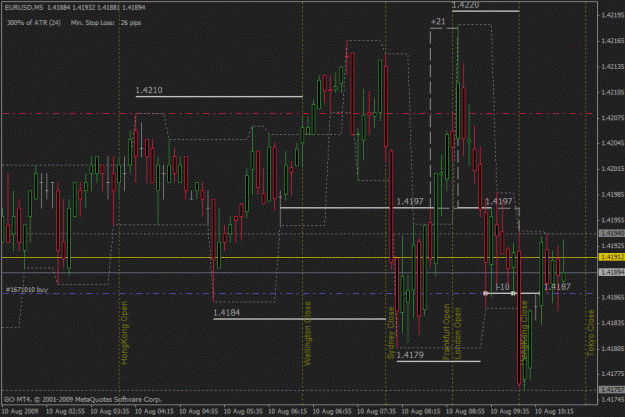Click the HongKong Open session marker
625x417 pixels.
(x=124, y=332)
